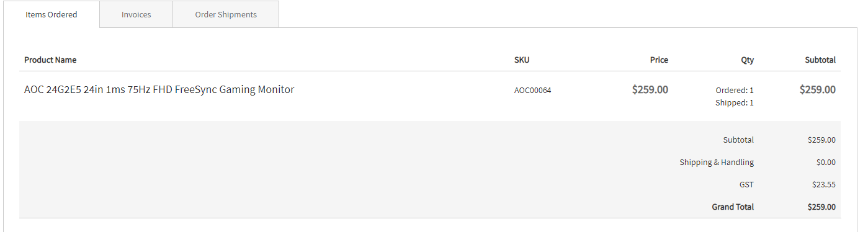Click the Shipped: 1 quantity text
The width and height of the screenshot is (868, 232).
[735, 103]
